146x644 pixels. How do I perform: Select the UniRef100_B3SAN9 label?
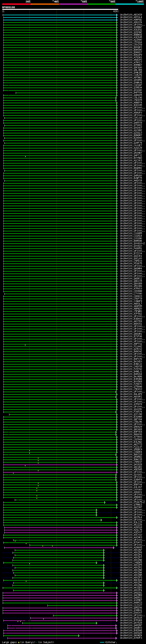tap(131, 417)
